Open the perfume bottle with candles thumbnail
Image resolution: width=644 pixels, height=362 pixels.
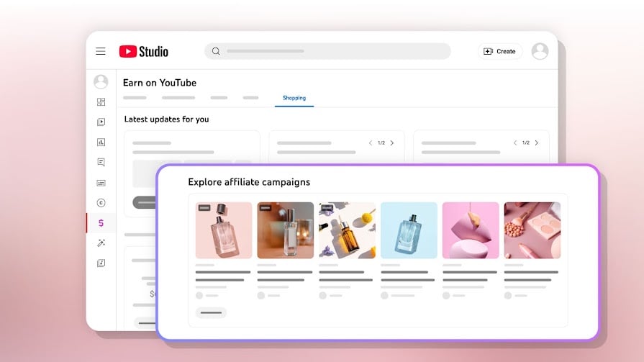coord(286,230)
